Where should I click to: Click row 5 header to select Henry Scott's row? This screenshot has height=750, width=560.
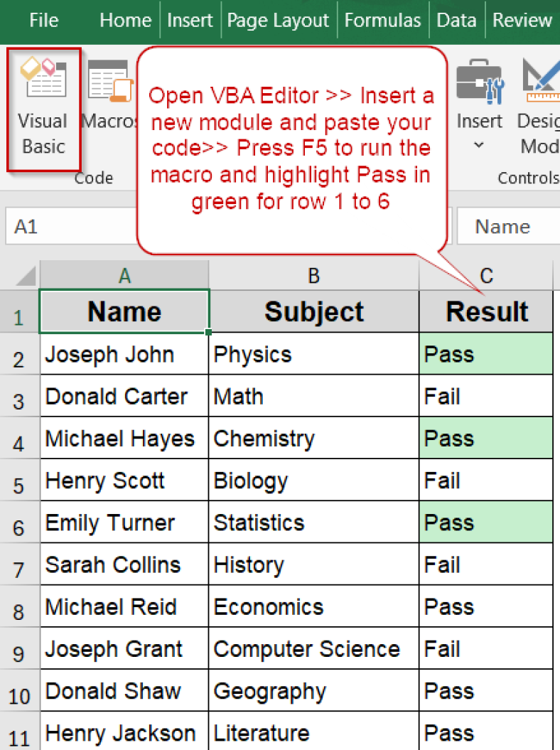click(x=19, y=480)
